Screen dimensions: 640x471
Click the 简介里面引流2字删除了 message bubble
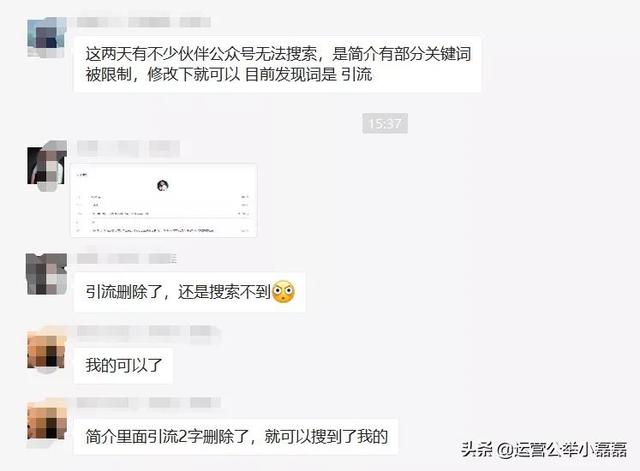[x=236, y=436]
